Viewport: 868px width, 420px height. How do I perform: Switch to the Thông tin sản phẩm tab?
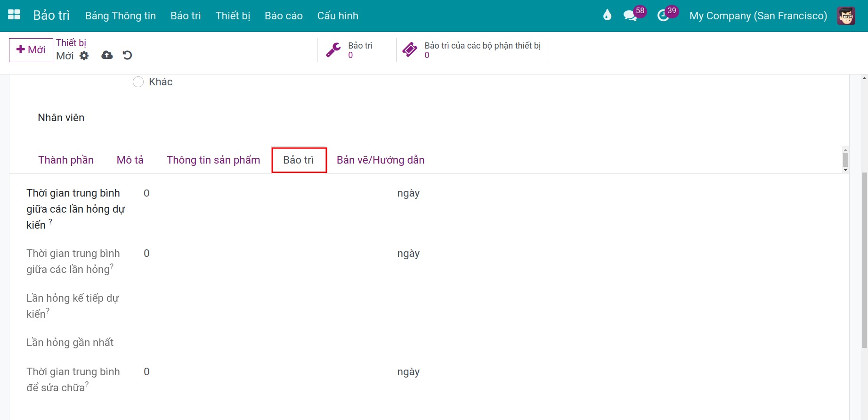(x=213, y=160)
